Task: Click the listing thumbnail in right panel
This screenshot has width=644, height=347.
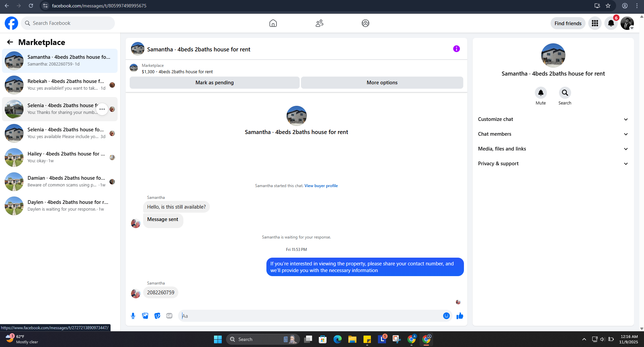Action: [x=553, y=55]
